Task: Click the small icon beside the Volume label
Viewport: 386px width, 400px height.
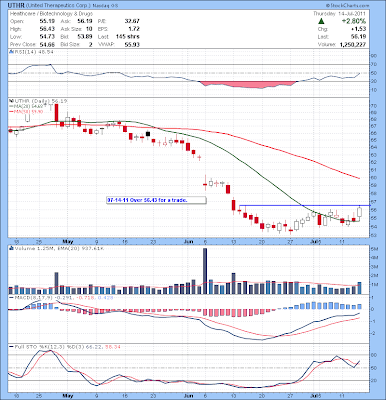Action: pos(11,248)
